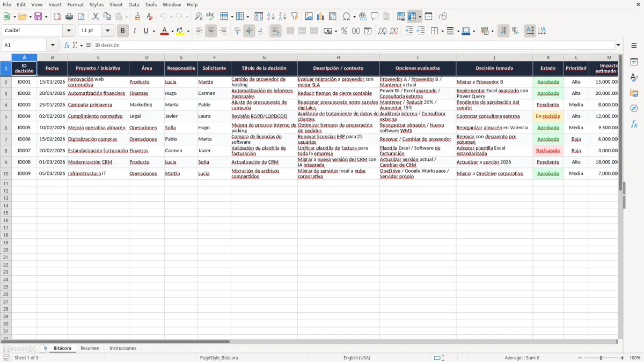The image size is (644, 362).
Task: Click the Copy icon
Action: (x=107, y=17)
